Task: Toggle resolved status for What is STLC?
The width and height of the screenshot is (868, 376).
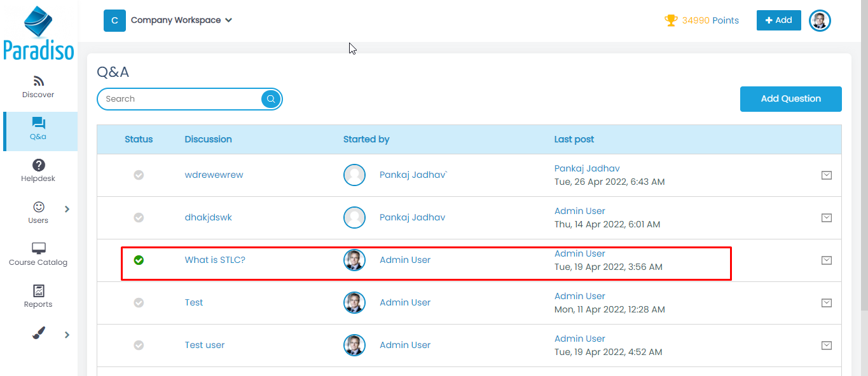Action: click(139, 260)
